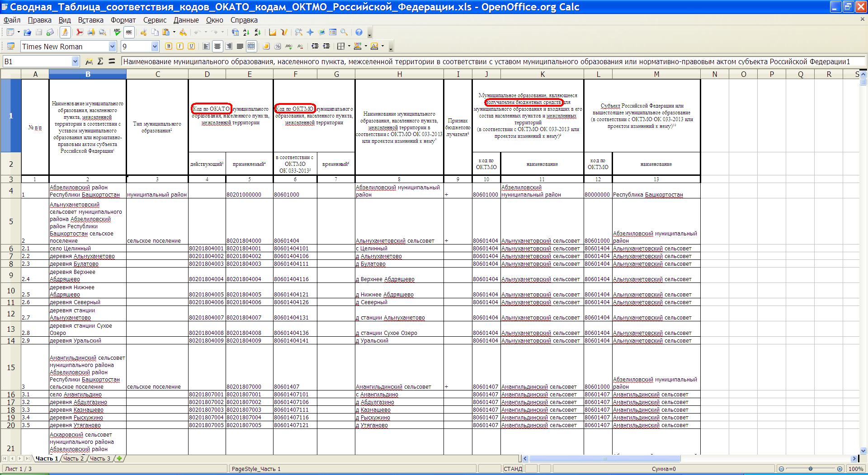Show the draw functions
The image size is (868, 475).
(284, 32)
